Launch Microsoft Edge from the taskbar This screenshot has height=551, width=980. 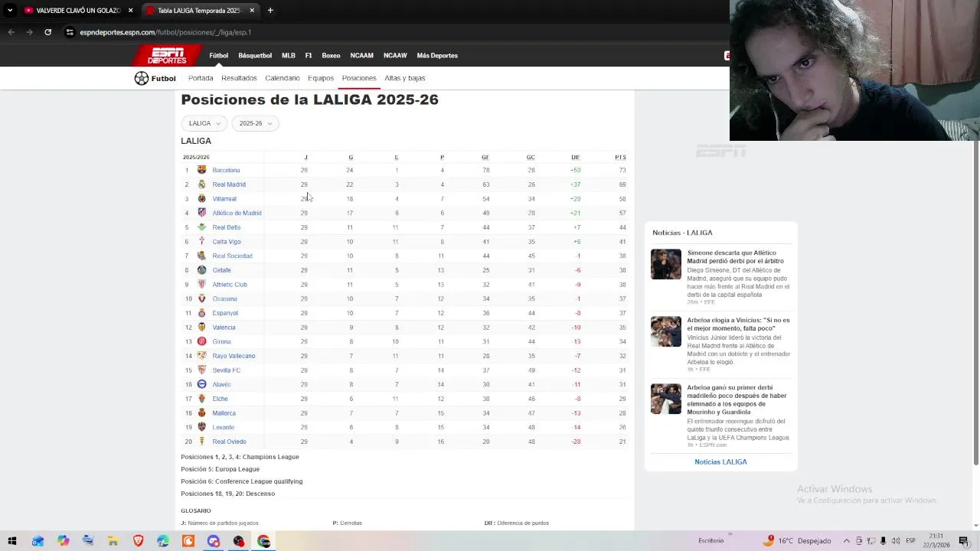163,541
